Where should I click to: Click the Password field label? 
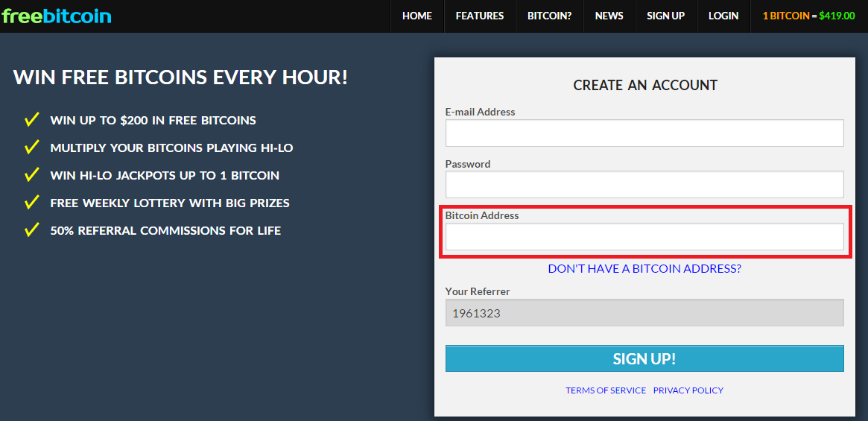pyautogui.click(x=468, y=164)
